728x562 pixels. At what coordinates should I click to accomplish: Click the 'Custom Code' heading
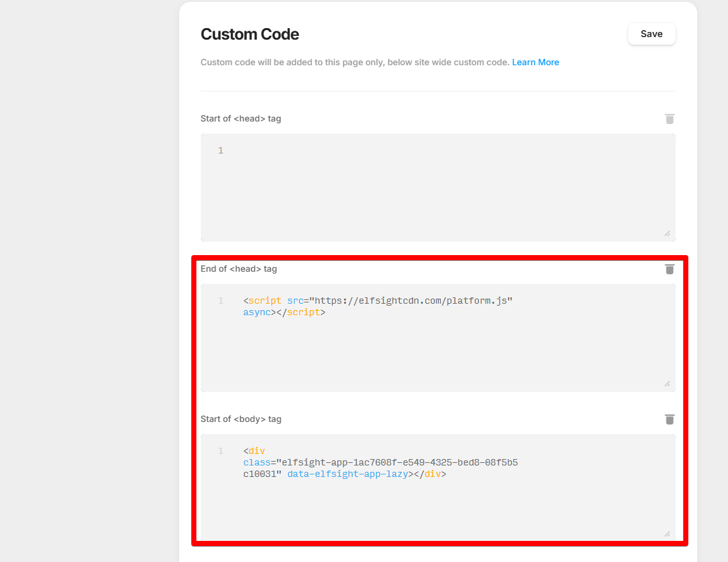pos(249,35)
